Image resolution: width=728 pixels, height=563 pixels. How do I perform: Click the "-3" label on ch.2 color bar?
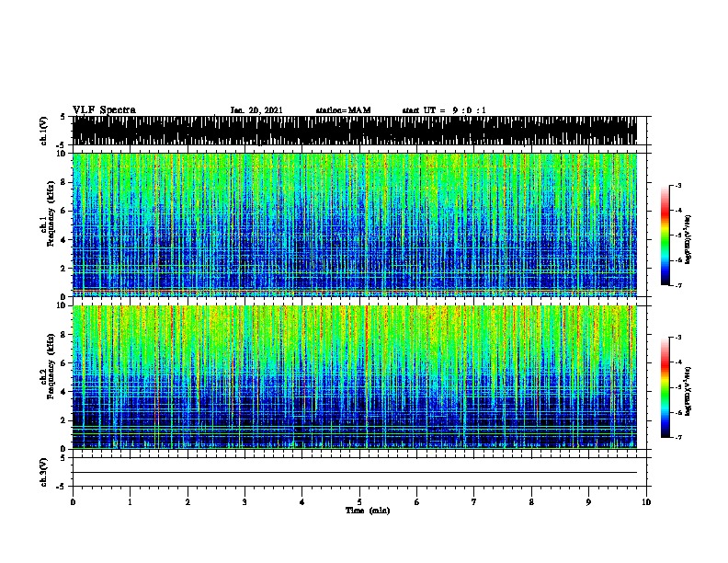(677, 338)
